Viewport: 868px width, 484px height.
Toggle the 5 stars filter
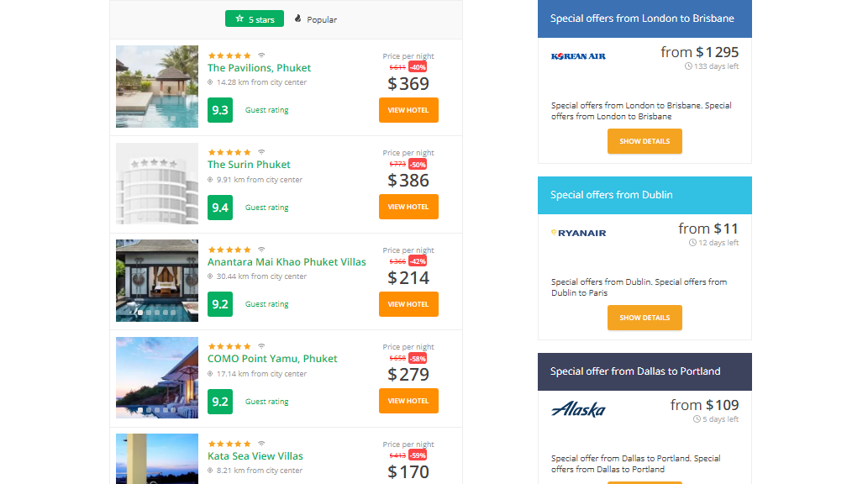(x=255, y=18)
